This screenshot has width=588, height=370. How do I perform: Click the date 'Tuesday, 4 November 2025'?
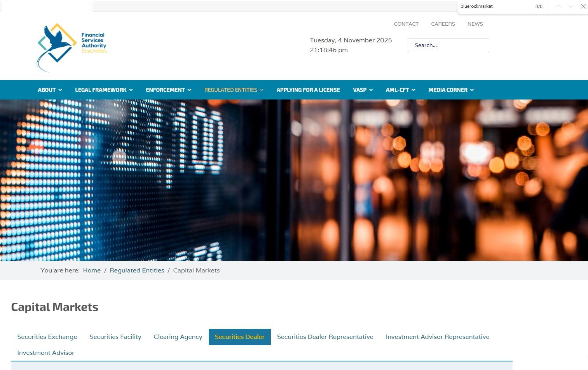tap(351, 40)
